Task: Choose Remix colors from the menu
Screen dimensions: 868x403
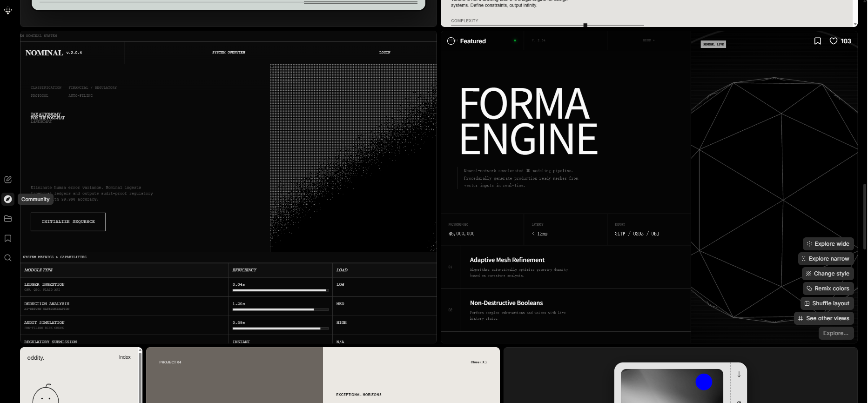Action: click(x=828, y=289)
